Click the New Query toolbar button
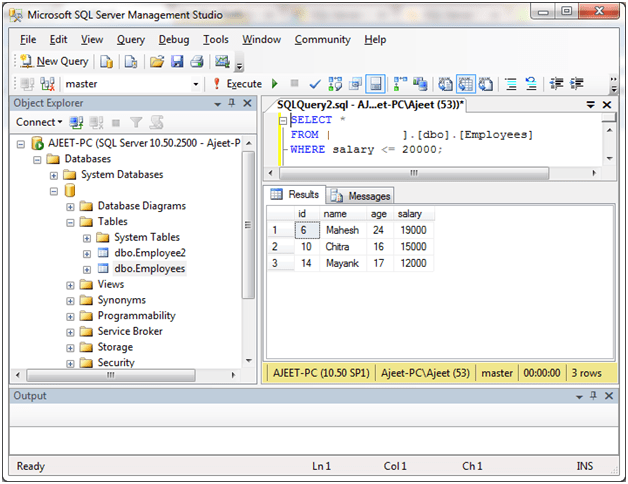This screenshot has height=484, width=628. tap(53, 61)
